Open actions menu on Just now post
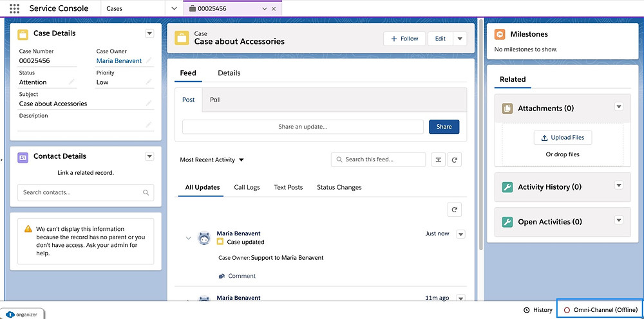Image resolution: width=644 pixels, height=319 pixels. point(461,234)
